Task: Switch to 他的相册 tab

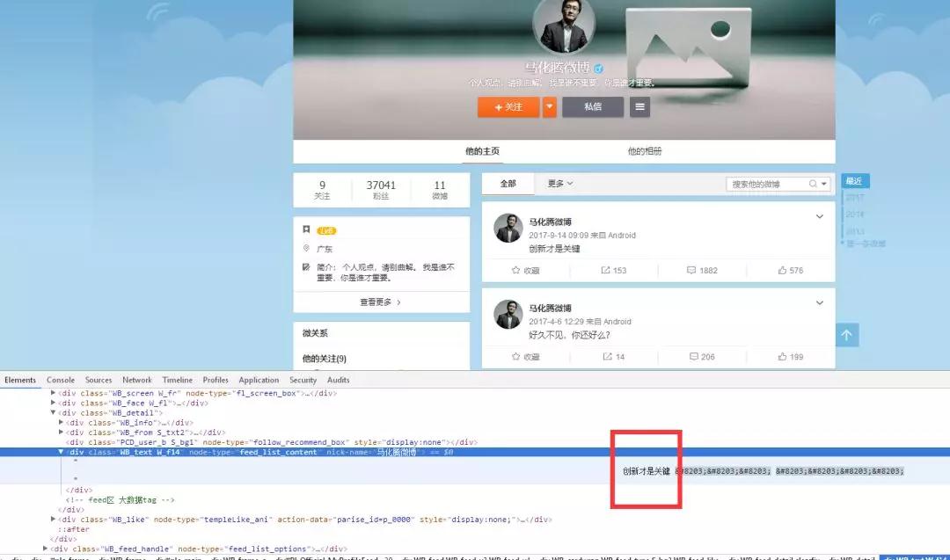Action: (645, 151)
